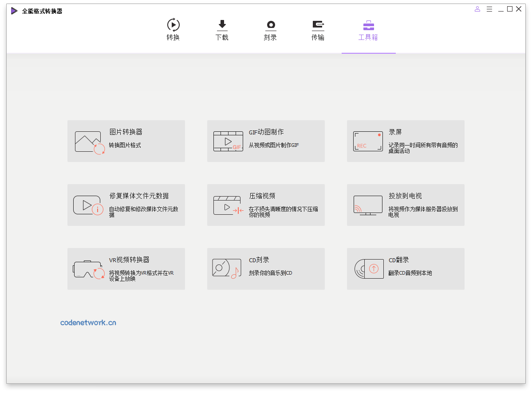Click the app logo in title bar
Viewport: 532px width, 394px height.
point(13,10)
